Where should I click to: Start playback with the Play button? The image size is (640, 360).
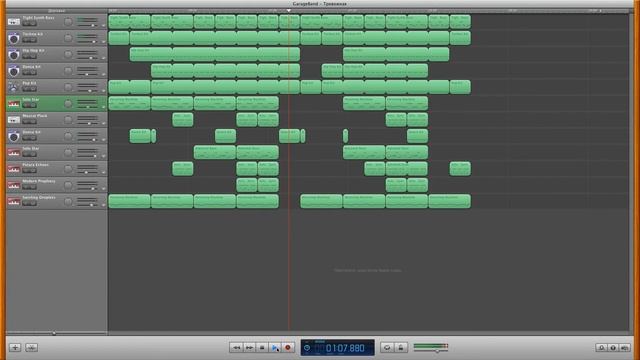coord(275,347)
